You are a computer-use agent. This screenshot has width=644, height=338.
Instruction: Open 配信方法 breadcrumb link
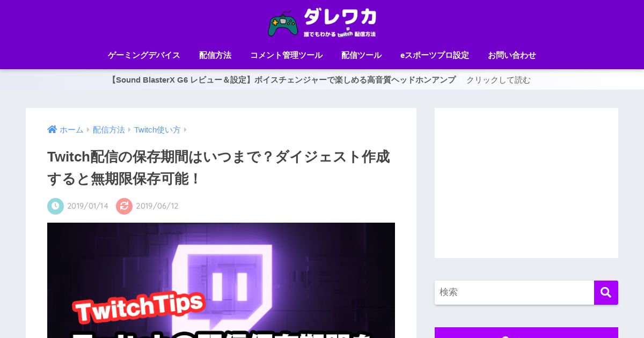point(109,130)
